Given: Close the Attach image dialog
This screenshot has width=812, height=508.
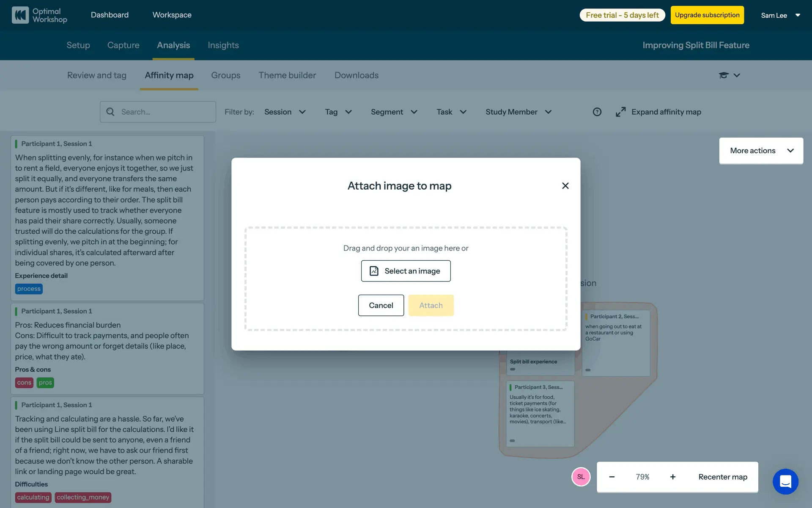Looking at the screenshot, I should (x=565, y=186).
